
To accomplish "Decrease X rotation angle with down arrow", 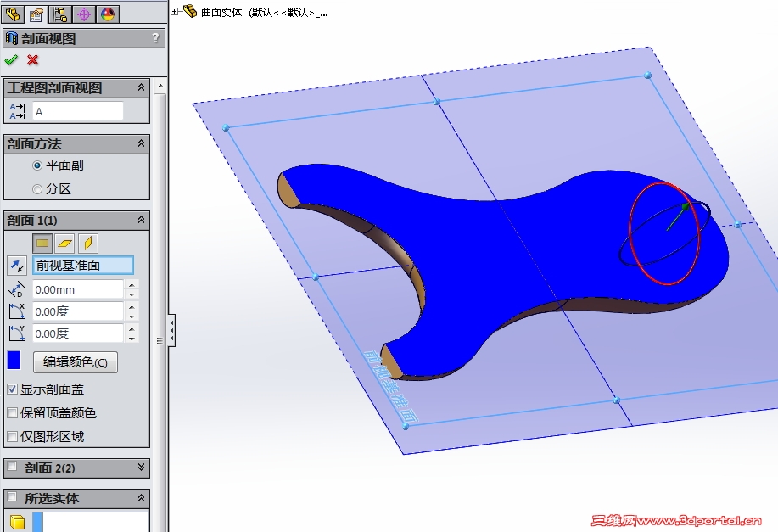I will (132, 316).
